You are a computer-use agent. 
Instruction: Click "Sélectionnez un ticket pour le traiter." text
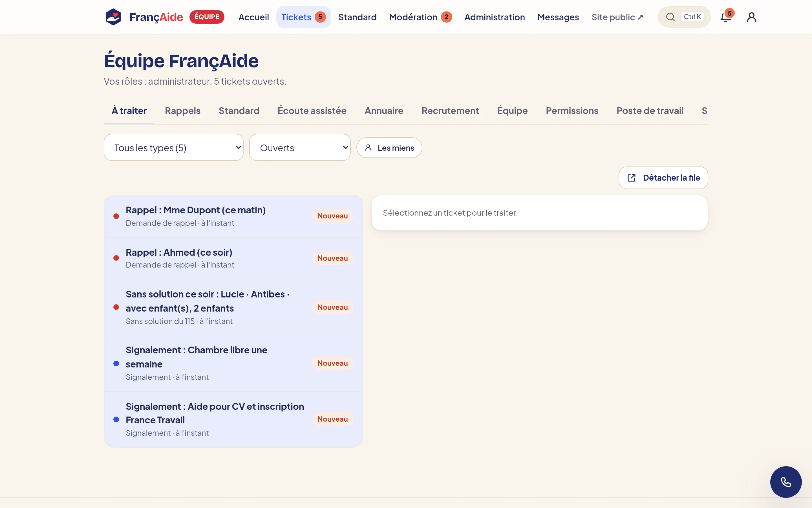450,213
